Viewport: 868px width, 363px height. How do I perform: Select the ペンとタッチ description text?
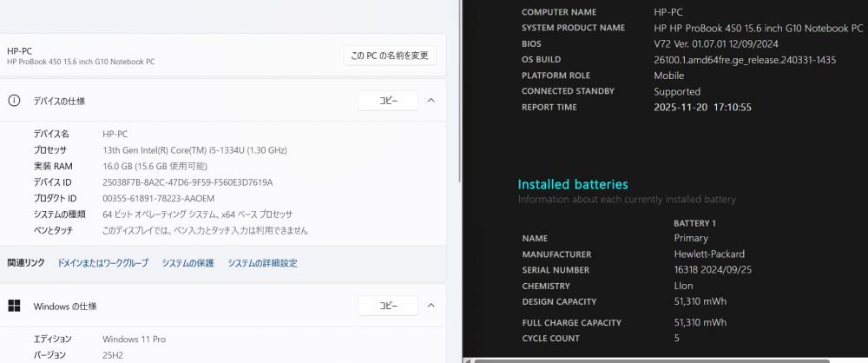click(x=206, y=230)
